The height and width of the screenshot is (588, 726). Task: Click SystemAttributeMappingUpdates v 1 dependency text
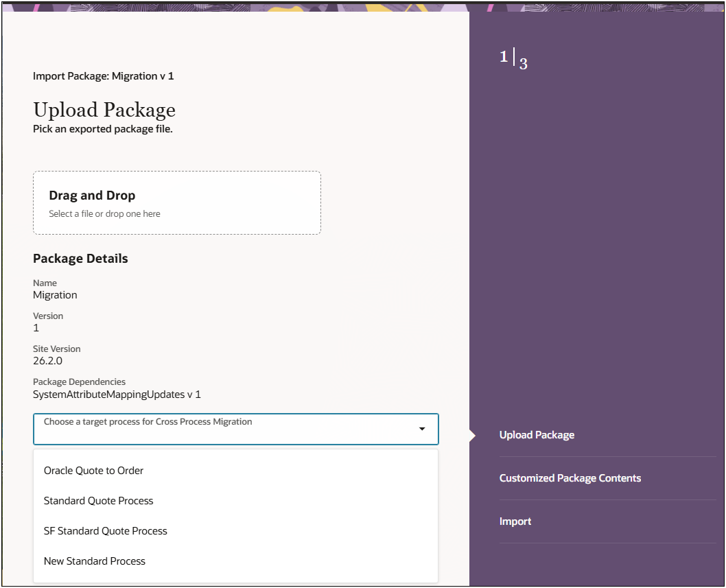click(117, 395)
